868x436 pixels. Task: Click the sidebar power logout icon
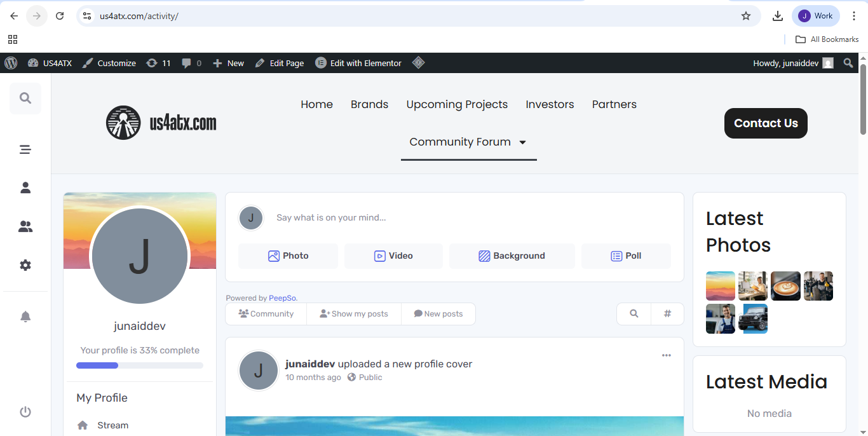(25, 412)
